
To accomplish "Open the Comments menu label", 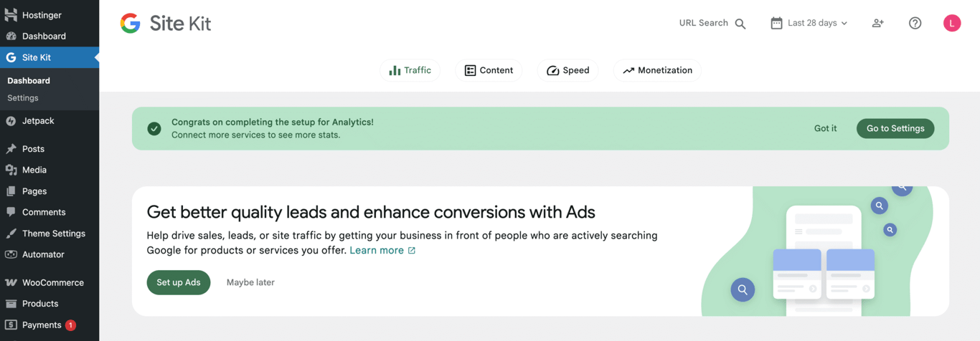I will (x=44, y=212).
